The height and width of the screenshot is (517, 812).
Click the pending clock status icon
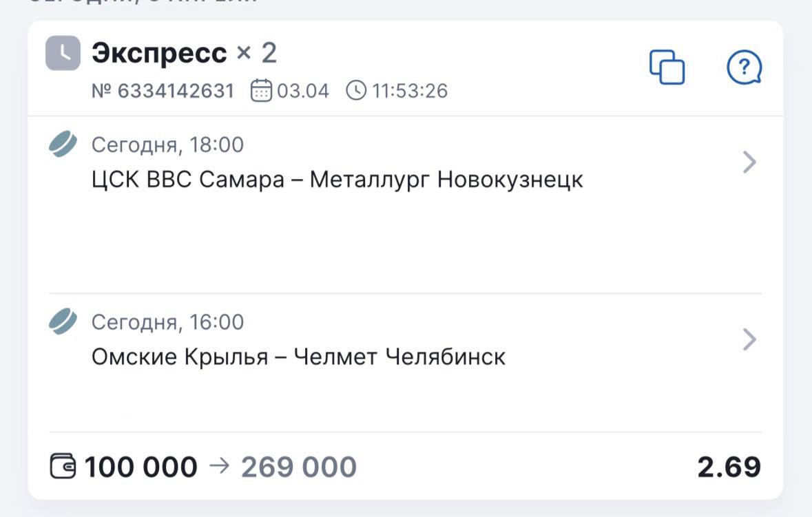[63, 53]
